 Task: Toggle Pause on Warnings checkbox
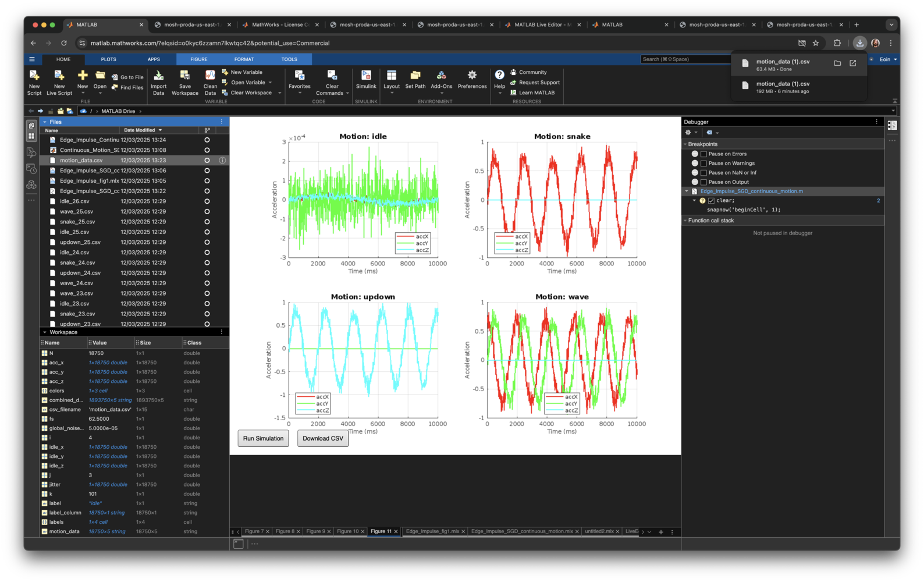703,164
